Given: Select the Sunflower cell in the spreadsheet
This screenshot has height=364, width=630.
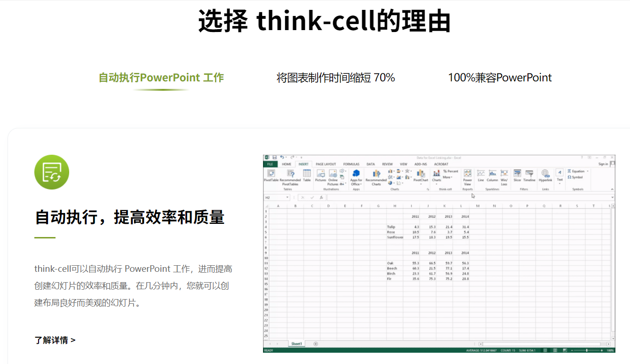Looking at the screenshot, I should [x=395, y=237].
